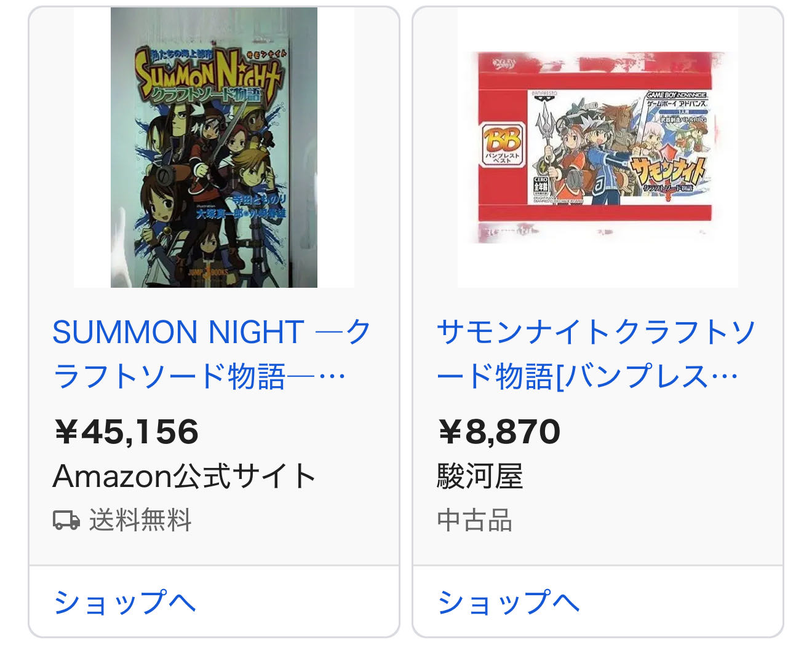Open the red Game Boy Advance box thumbnail
Viewport: 812px width, 653px height.
pyautogui.click(x=597, y=148)
